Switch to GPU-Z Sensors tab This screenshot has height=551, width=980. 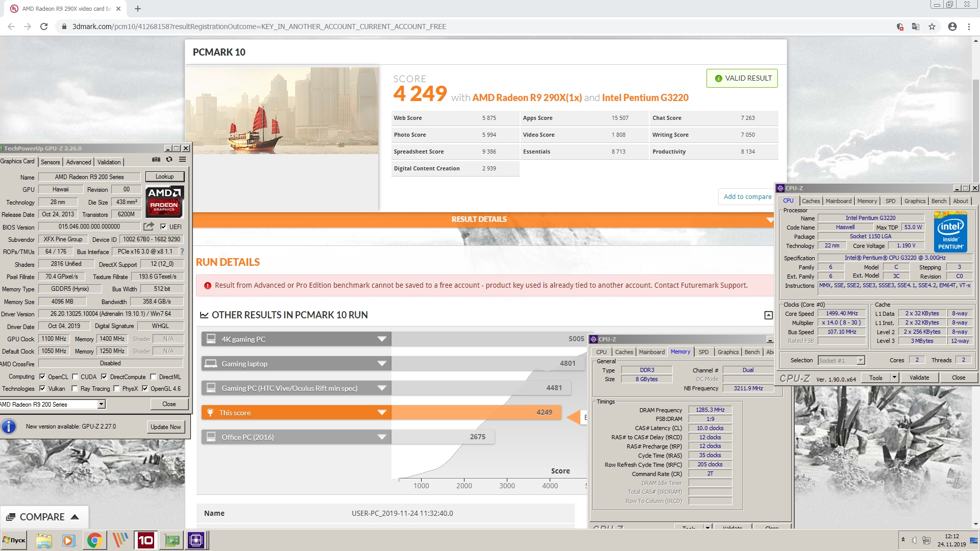pos(51,162)
